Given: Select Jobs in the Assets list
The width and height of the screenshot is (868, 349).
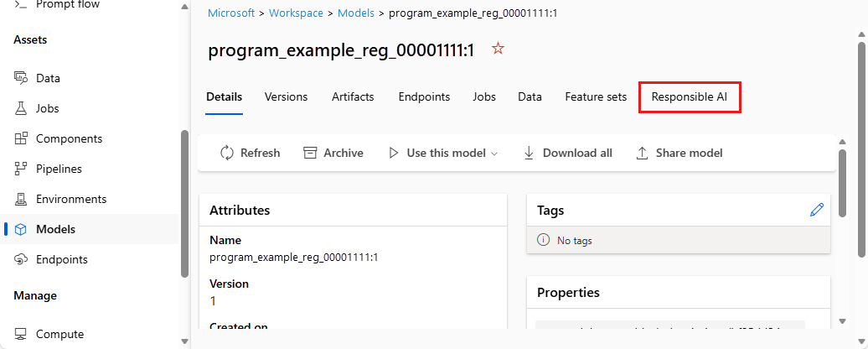Looking at the screenshot, I should click(x=48, y=108).
